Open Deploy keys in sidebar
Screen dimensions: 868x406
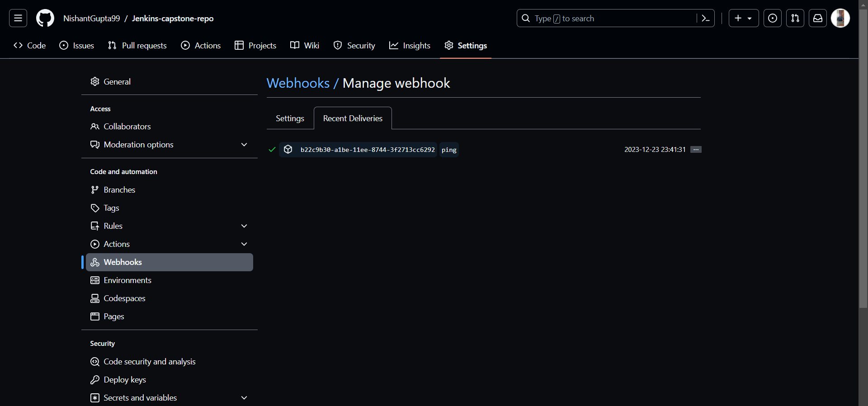(x=125, y=380)
